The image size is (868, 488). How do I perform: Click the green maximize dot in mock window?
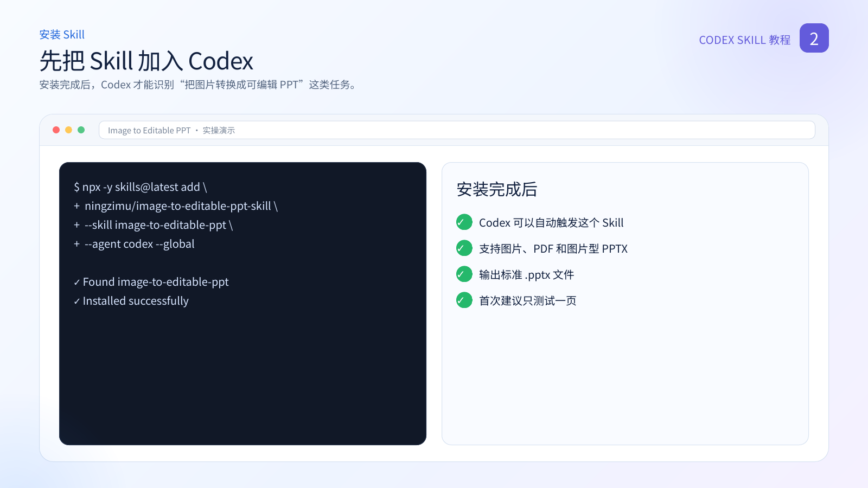tap(81, 130)
